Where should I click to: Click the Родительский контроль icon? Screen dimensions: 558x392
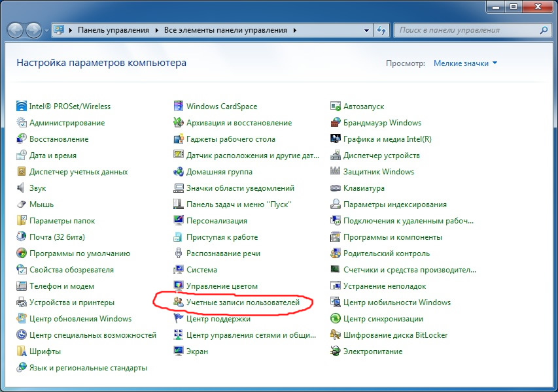[335, 253]
